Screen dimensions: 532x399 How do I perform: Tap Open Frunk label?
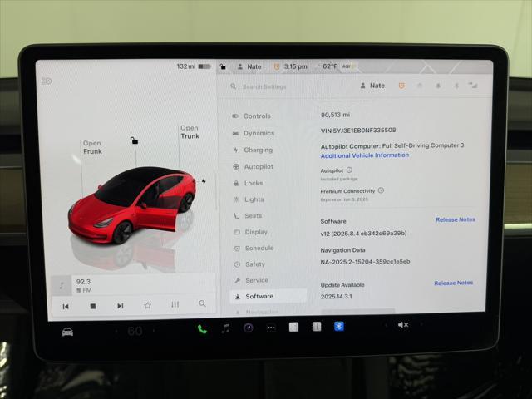92,147
